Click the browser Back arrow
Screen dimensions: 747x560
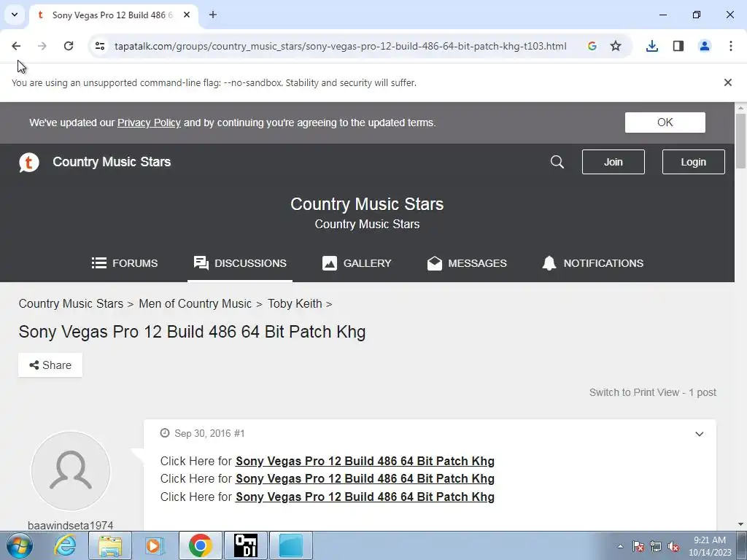16,46
